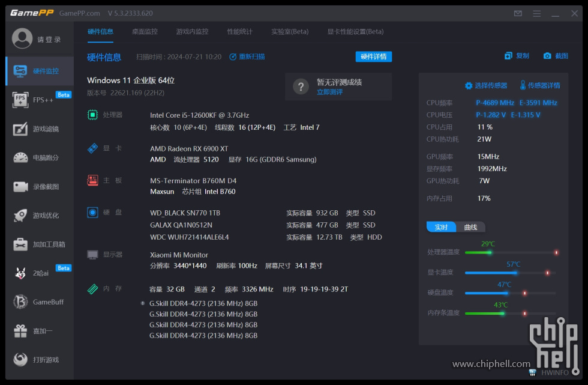588x385 pixels.
Task: Click the 处理器温度 temperature bar
Action: tap(511, 252)
